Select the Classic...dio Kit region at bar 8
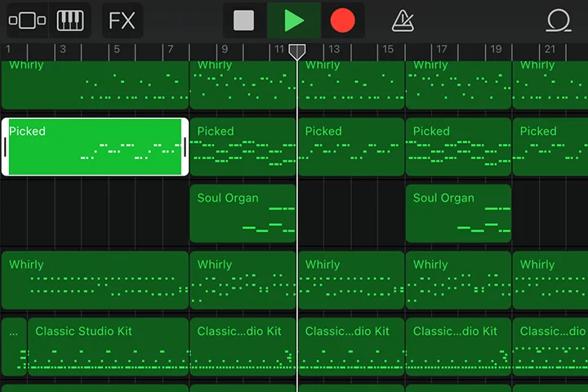This screenshot has width=588, height=392. click(x=243, y=347)
